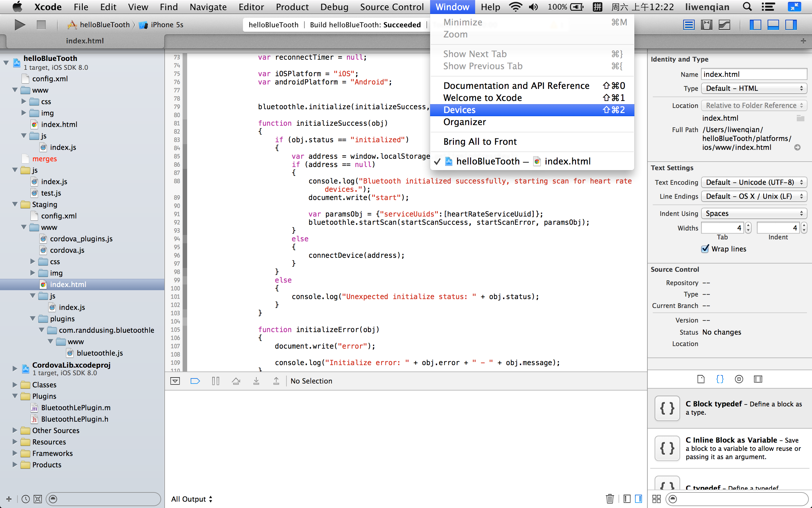Viewport: 812px width, 508px height.
Task: Open the Object library
Action: pos(739,379)
